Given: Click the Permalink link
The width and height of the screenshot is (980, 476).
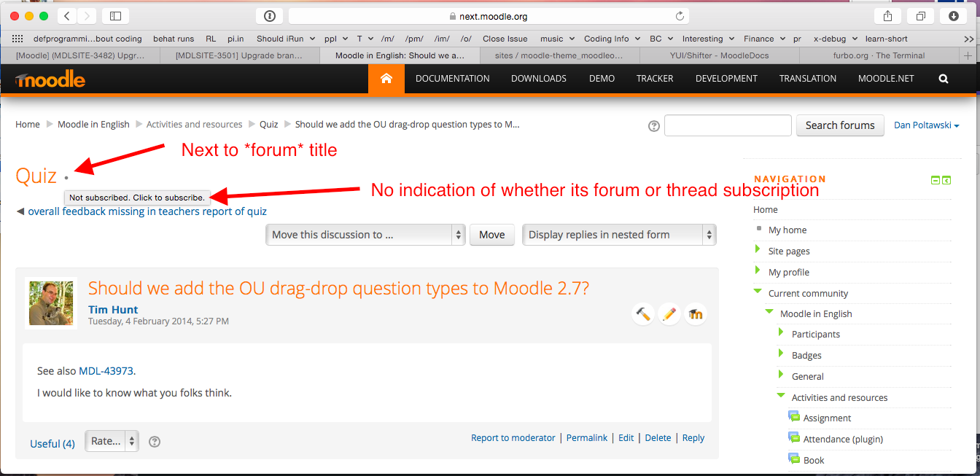Looking at the screenshot, I should click(587, 438).
